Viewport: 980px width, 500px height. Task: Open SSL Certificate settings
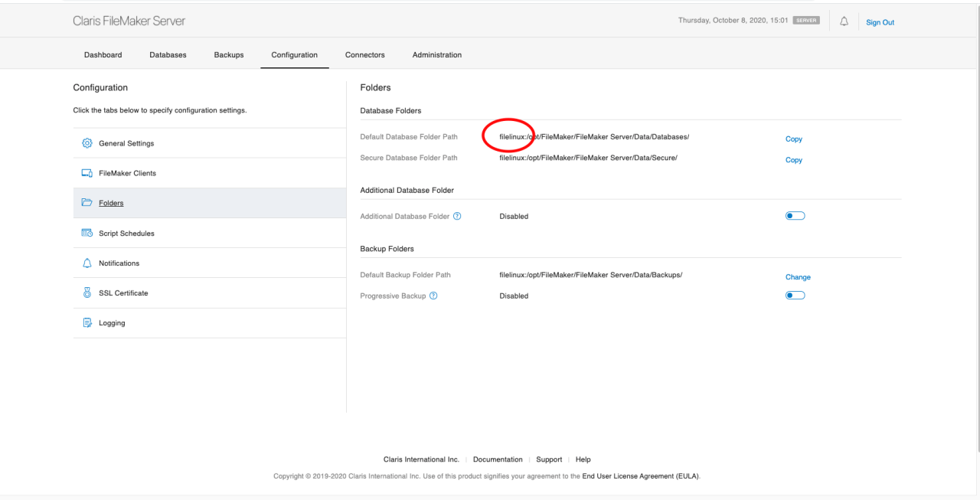pos(210,292)
